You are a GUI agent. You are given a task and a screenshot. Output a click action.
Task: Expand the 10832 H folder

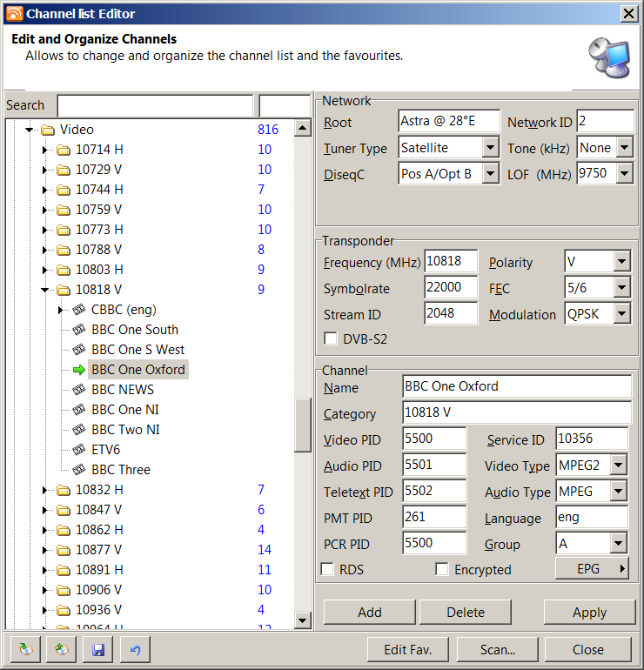coord(45,490)
